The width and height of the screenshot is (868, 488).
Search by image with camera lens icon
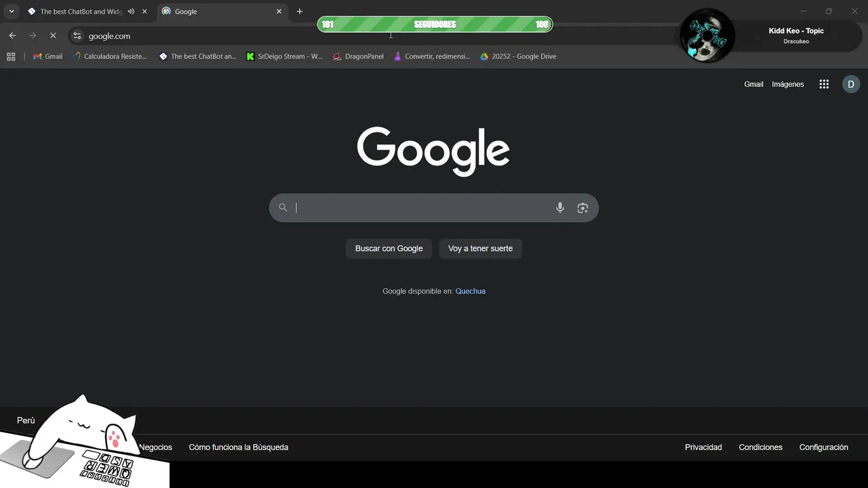coord(583,207)
